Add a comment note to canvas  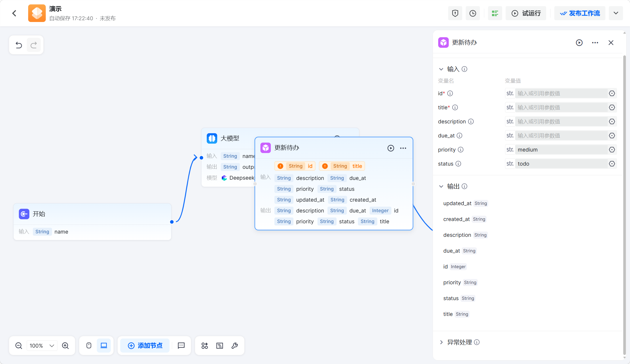tap(181, 346)
